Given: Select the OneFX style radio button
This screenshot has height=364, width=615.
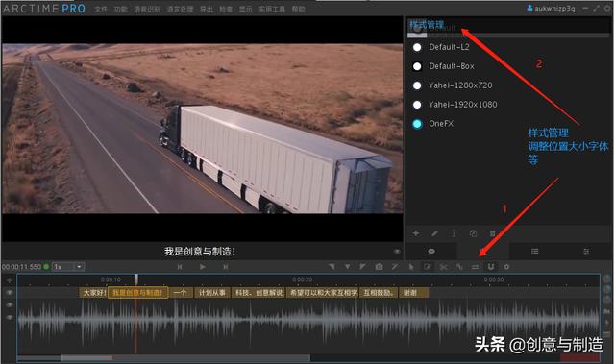Looking at the screenshot, I should pos(417,124).
